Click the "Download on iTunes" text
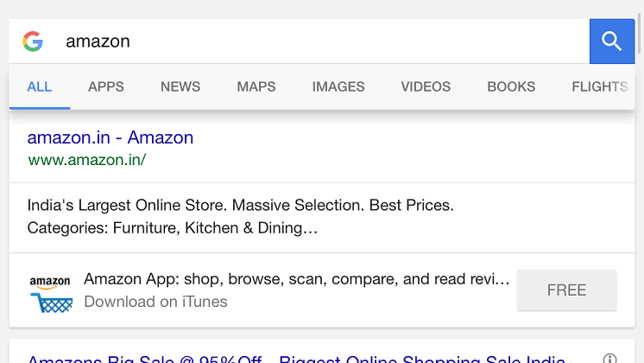644x363 pixels. pos(155,302)
